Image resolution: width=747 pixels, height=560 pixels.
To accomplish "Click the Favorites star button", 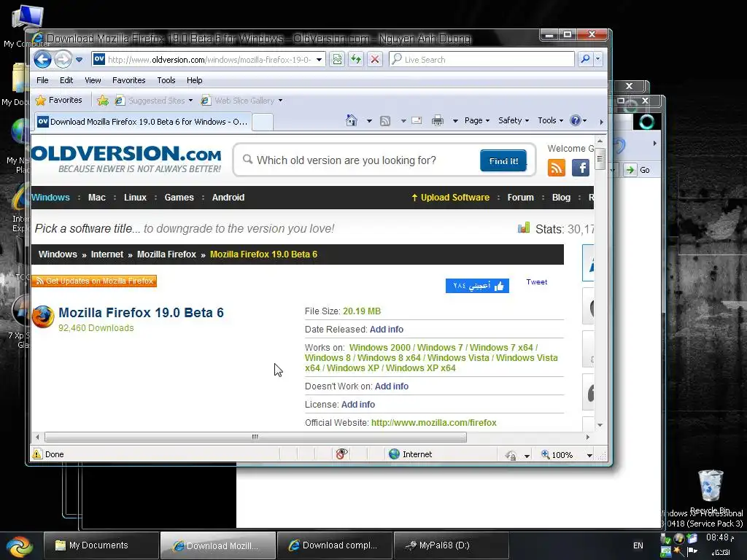I will point(59,100).
